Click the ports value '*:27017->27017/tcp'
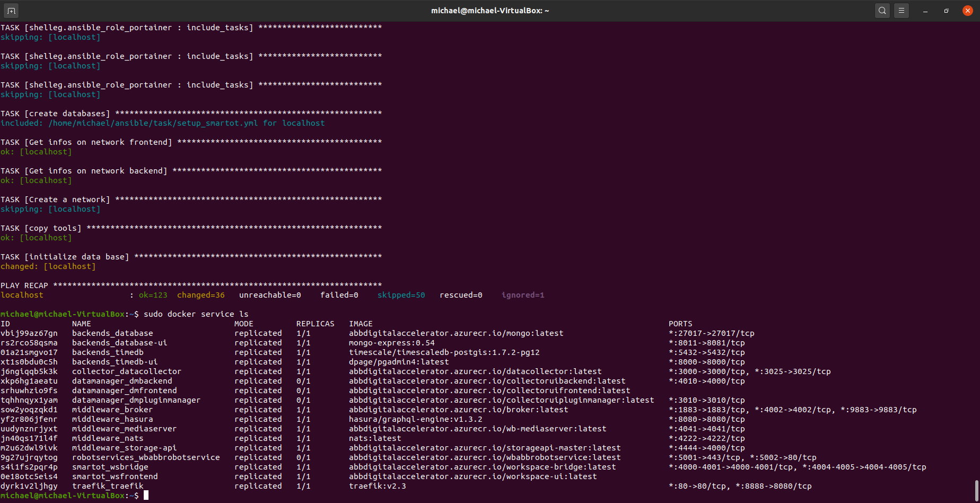 tap(712, 333)
